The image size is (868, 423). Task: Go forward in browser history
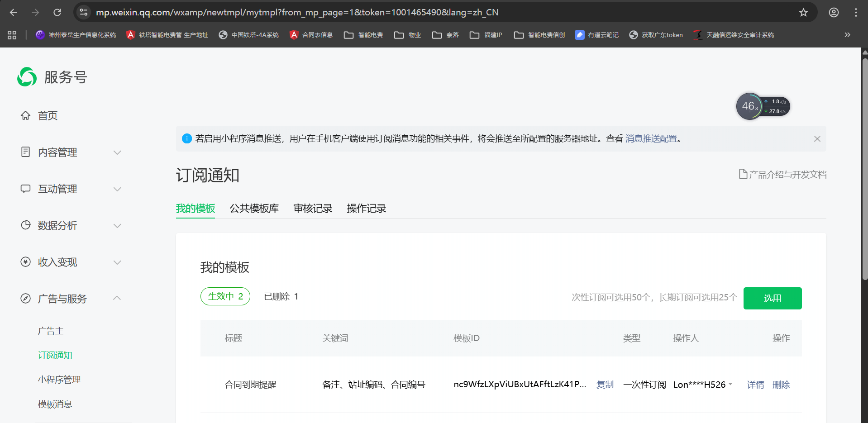click(35, 12)
